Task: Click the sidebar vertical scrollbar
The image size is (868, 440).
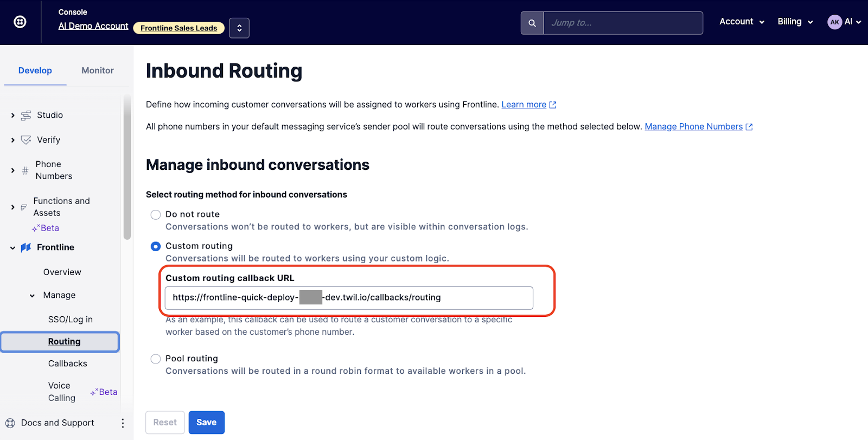Action: (x=127, y=167)
